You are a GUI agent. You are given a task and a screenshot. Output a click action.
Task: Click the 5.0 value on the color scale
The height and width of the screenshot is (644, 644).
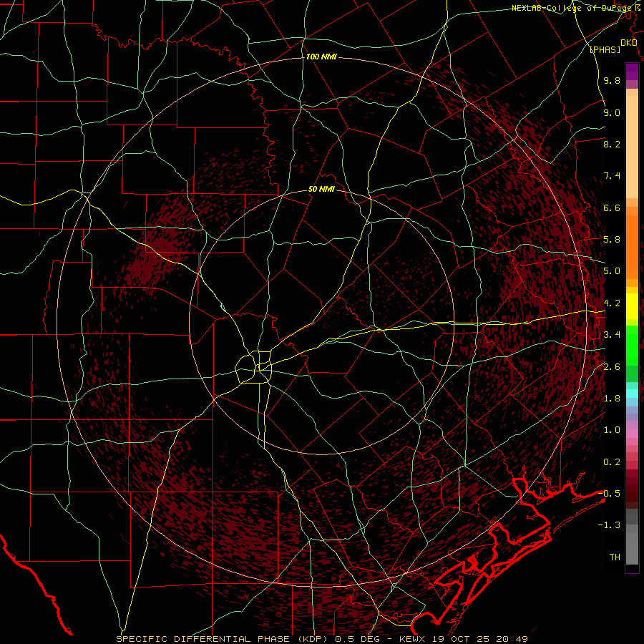[x=612, y=271]
